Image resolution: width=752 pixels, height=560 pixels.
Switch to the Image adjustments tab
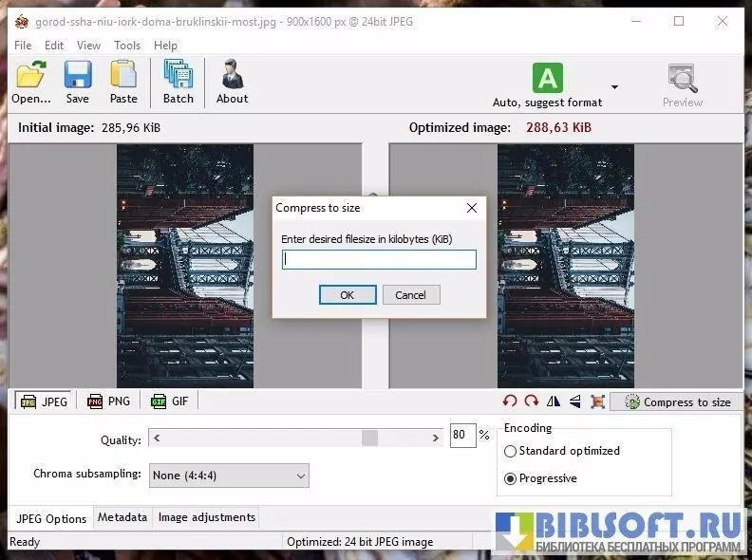pyautogui.click(x=206, y=517)
